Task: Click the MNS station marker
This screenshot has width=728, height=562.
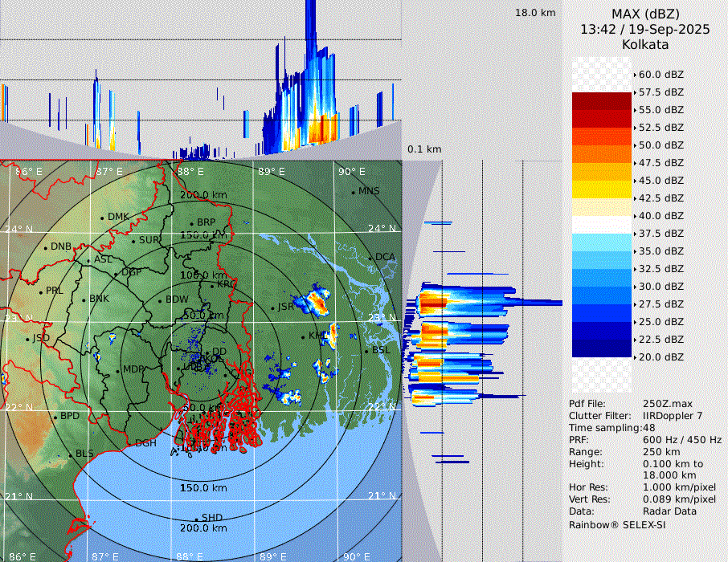Action: pyautogui.click(x=354, y=192)
